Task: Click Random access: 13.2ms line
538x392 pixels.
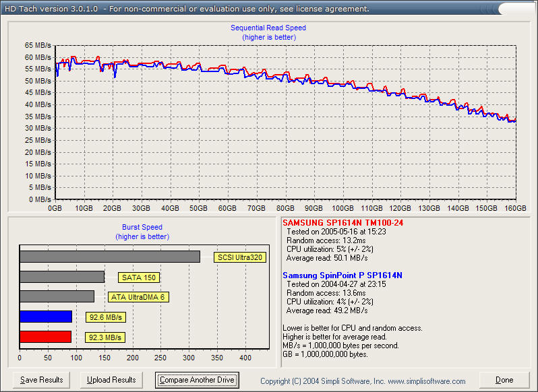Action: [x=326, y=240]
